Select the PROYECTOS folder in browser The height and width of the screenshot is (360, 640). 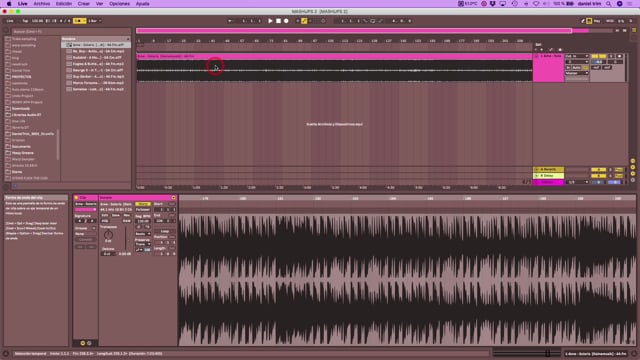click(21, 77)
